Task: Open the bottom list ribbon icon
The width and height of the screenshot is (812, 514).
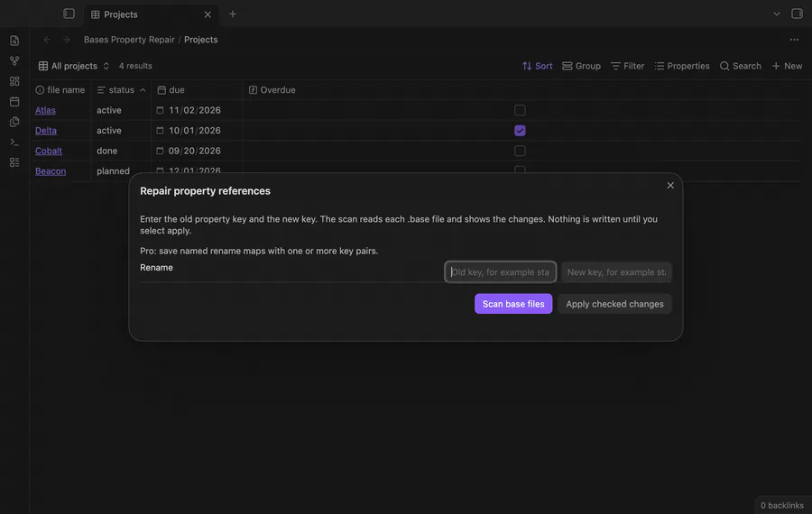Action: [x=14, y=162]
